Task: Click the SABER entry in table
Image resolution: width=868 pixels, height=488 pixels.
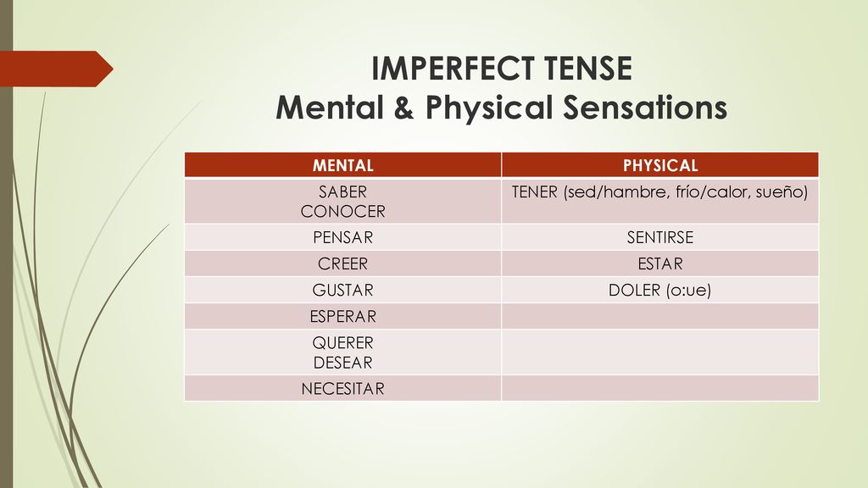Action: coord(342,191)
